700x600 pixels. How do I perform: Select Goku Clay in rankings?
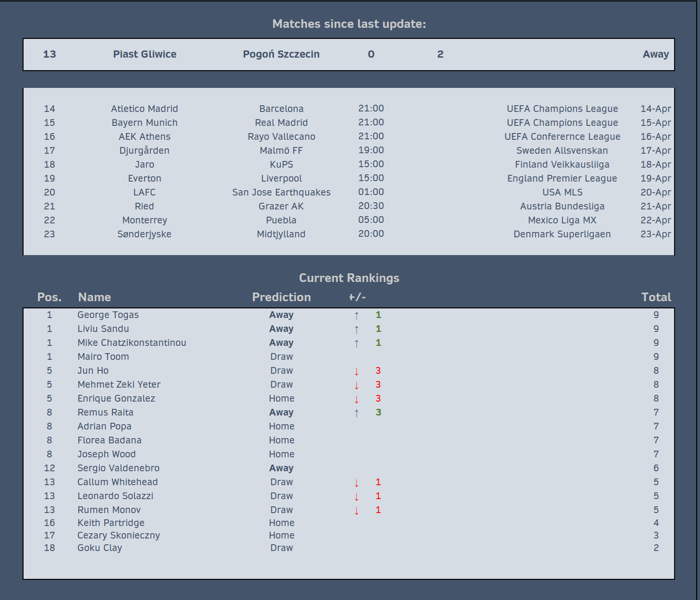(100, 548)
